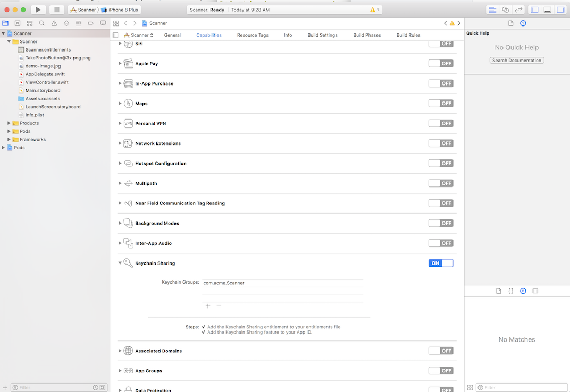This screenshot has height=392, width=570.
Task: Open the Debug navigator
Action: pos(79,23)
